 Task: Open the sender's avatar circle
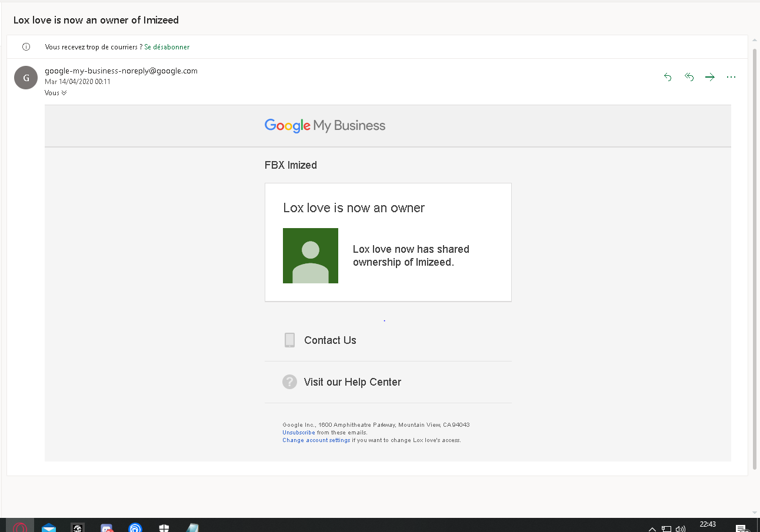click(x=25, y=77)
